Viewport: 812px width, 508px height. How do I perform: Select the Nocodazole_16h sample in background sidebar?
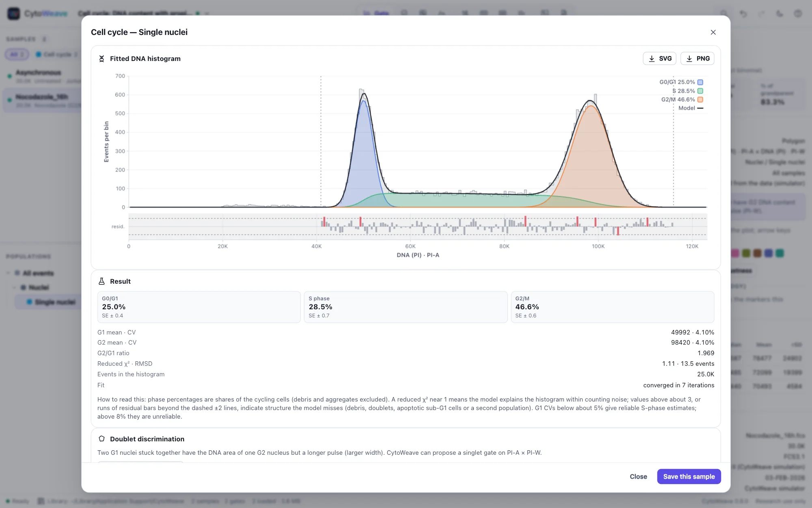tap(42, 101)
